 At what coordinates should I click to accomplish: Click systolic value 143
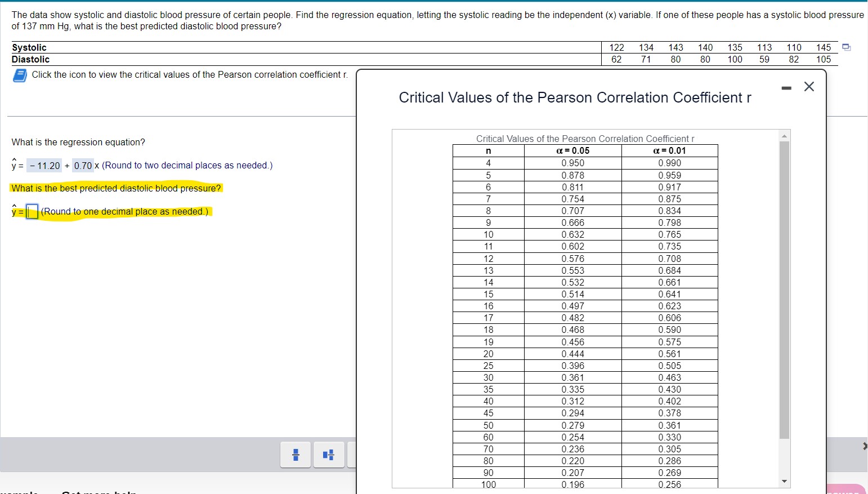click(675, 47)
